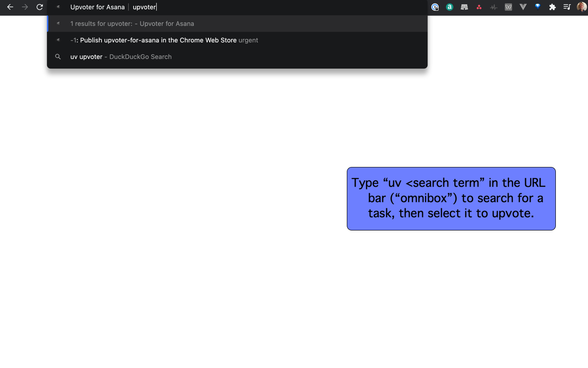The image size is (588, 368).
Task: Open the blue gem extension icon
Action: [x=538, y=7]
